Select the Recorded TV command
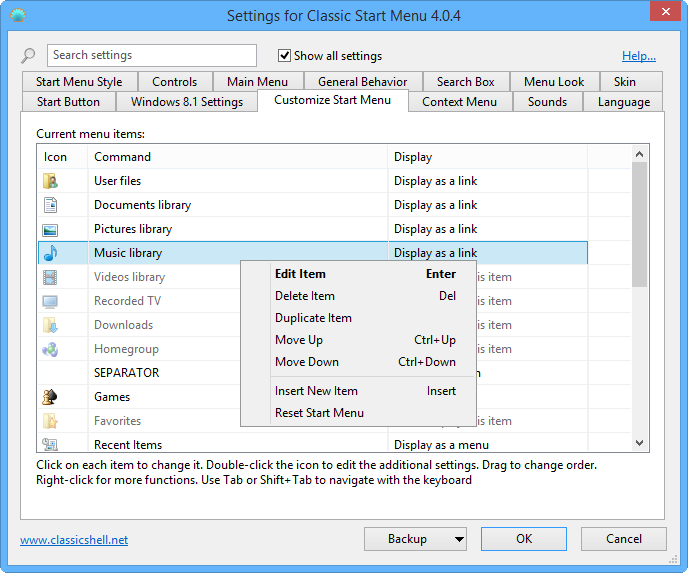This screenshot has height=573, width=688. pos(128,301)
